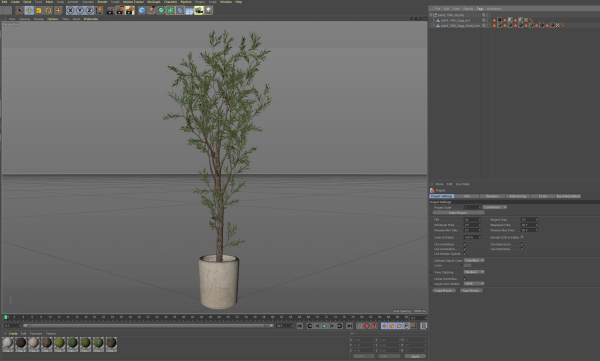Click the Project Time input field

(x=529, y=220)
